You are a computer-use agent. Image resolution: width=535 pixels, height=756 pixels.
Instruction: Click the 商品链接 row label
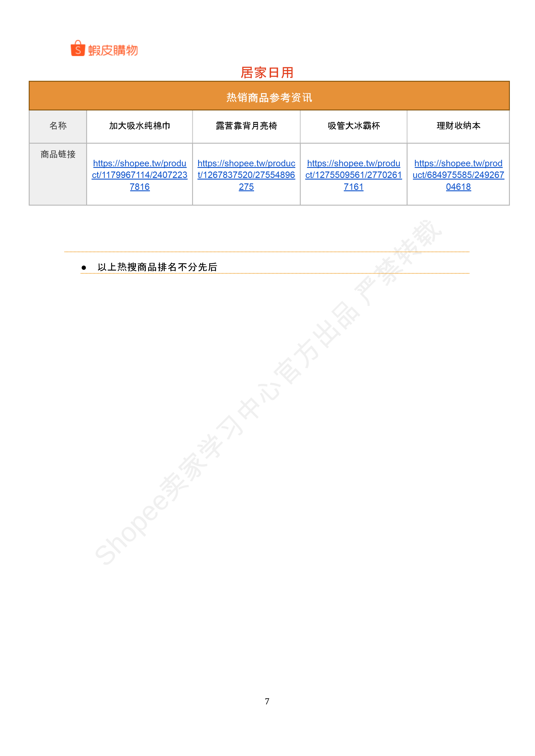58,154
